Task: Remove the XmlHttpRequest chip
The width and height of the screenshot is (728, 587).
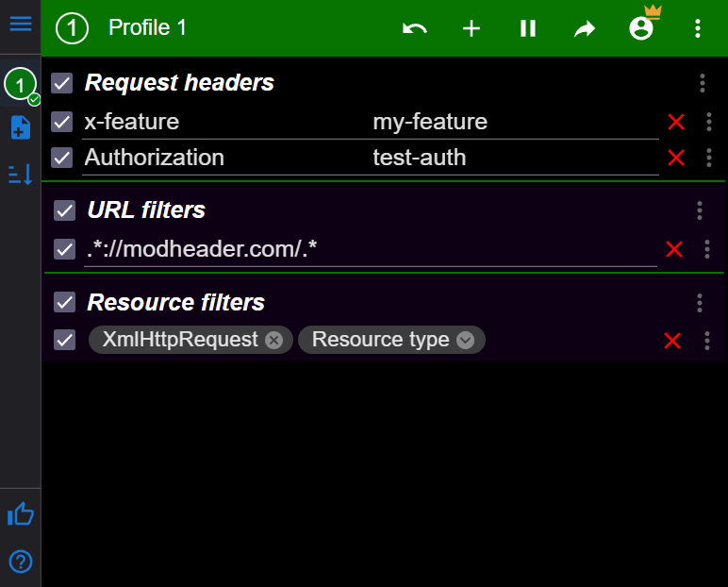Action: tap(273, 340)
